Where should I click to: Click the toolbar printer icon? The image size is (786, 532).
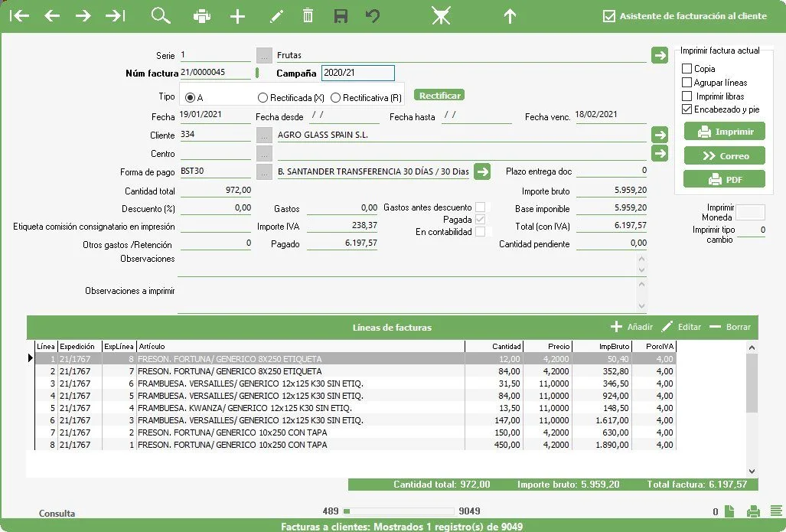201,16
